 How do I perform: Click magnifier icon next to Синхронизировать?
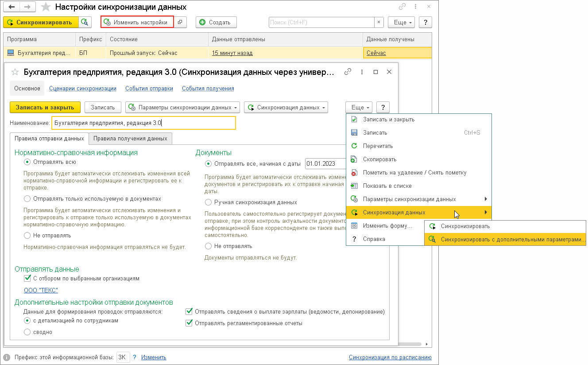point(85,22)
